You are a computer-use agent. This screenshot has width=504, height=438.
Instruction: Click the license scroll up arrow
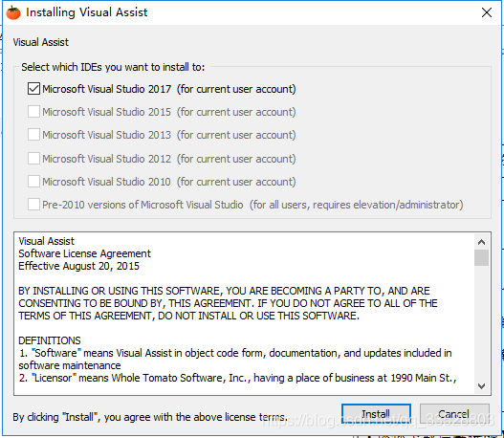click(481, 242)
